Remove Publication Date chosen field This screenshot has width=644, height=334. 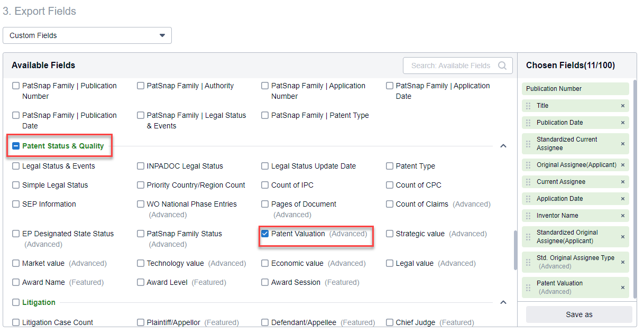pyautogui.click(x=623, y=122)
